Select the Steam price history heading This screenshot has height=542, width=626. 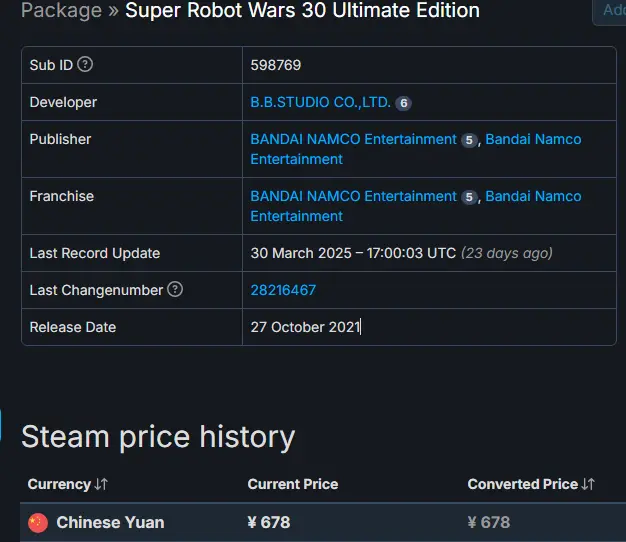click(x=158, y=437)
